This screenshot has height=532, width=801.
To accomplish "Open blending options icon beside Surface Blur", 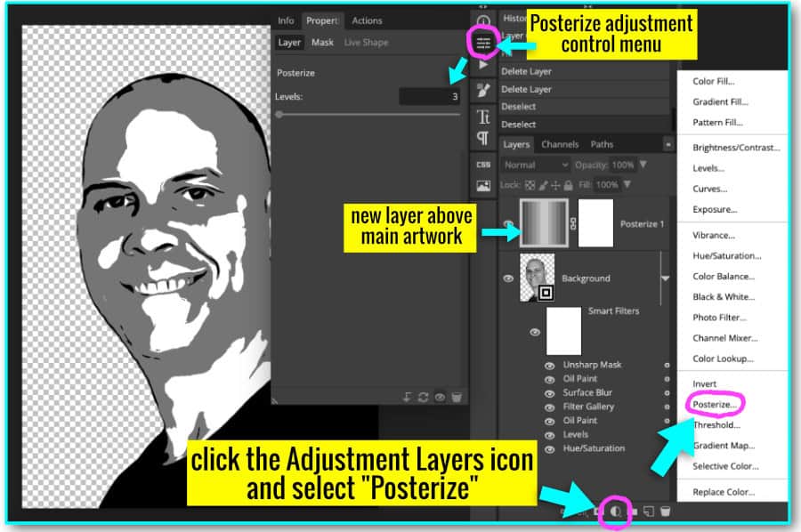I will (x=667, y=392).
